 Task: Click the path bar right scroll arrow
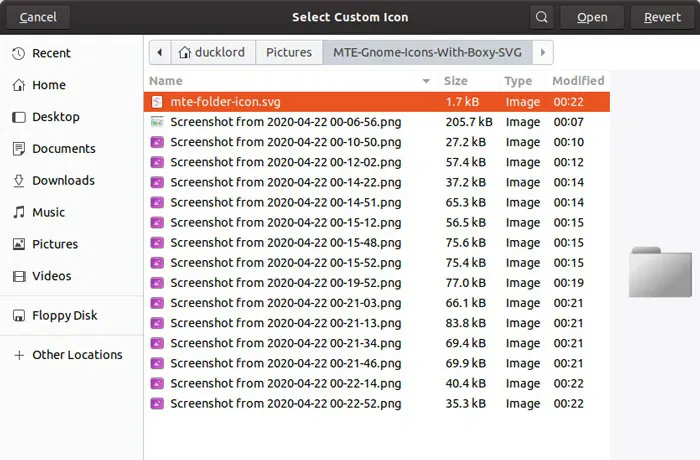[x=543, y=52]
